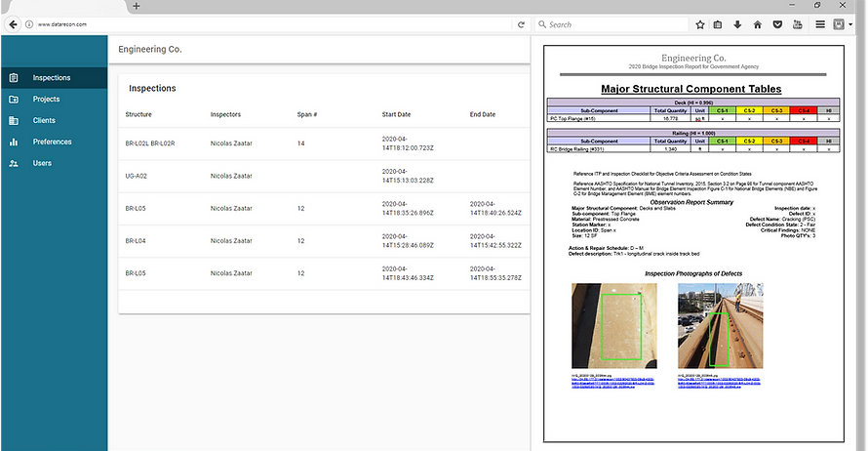This screenshot has height=451, width=868.
Task: Click Nicolas Zaatar in the UG-A02 row
Action: [231, 176]
